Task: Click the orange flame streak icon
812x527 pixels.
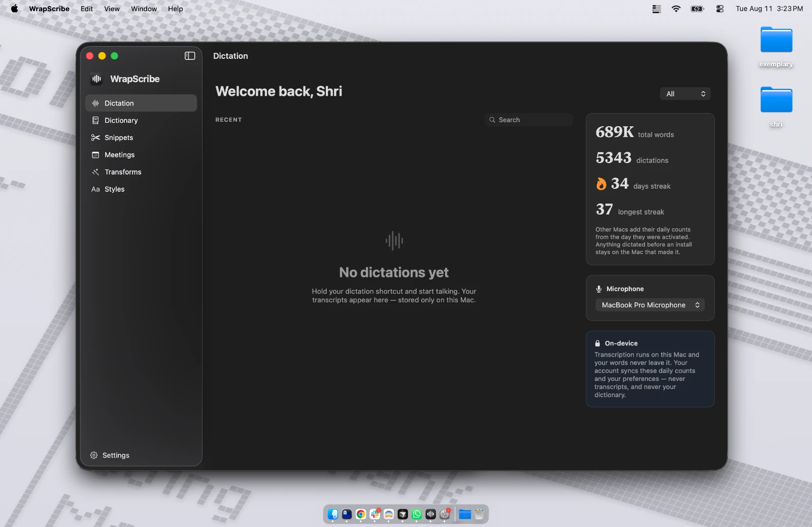Action: click(601, 184)
